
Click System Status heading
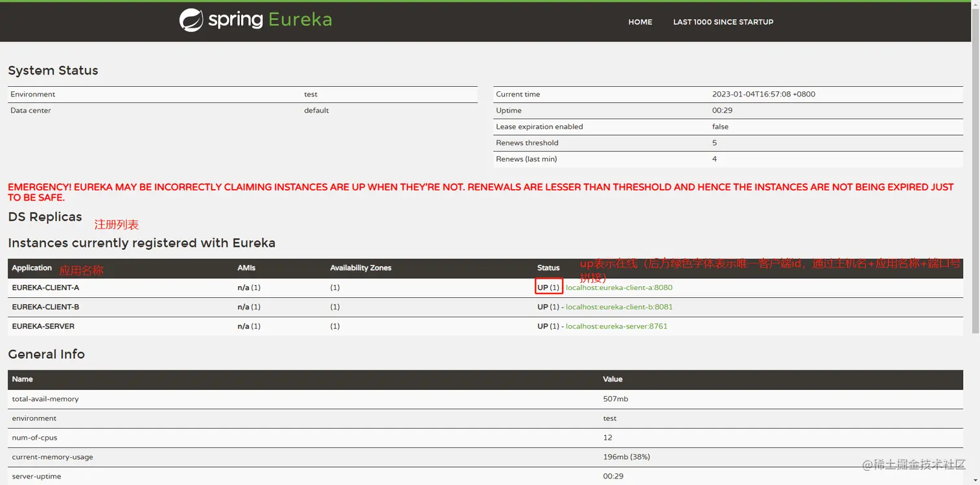[53, 71]
